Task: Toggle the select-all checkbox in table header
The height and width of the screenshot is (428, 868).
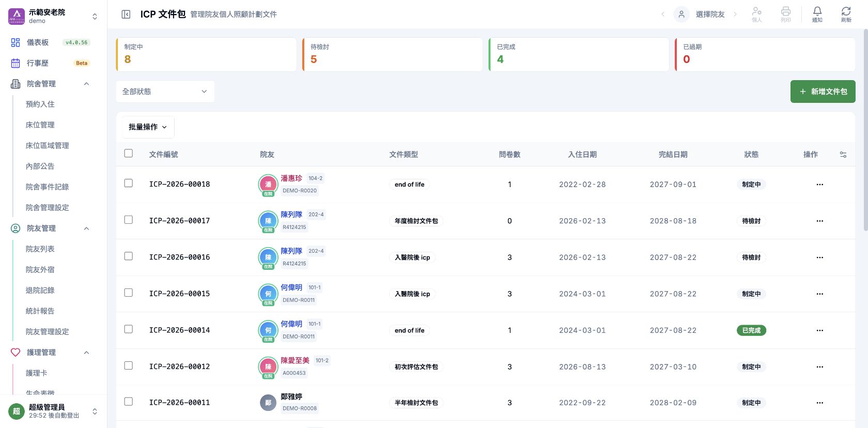Action: click(x=129, y=154)
